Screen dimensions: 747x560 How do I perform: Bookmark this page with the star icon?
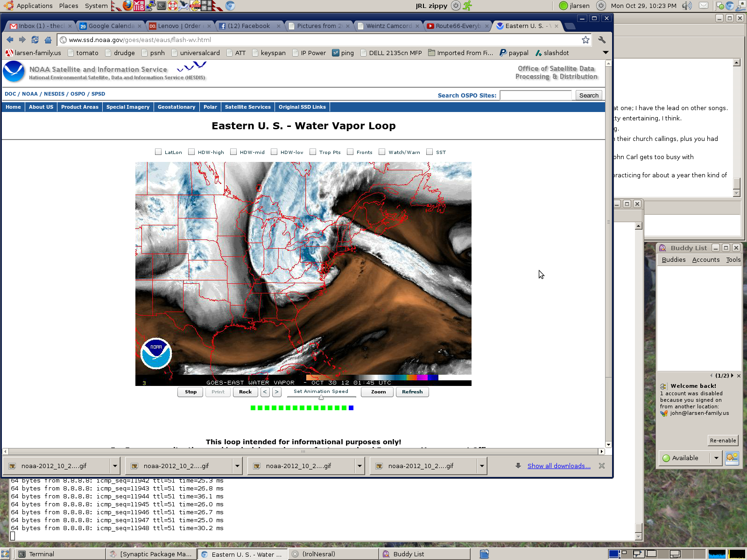tap(585, 40)
